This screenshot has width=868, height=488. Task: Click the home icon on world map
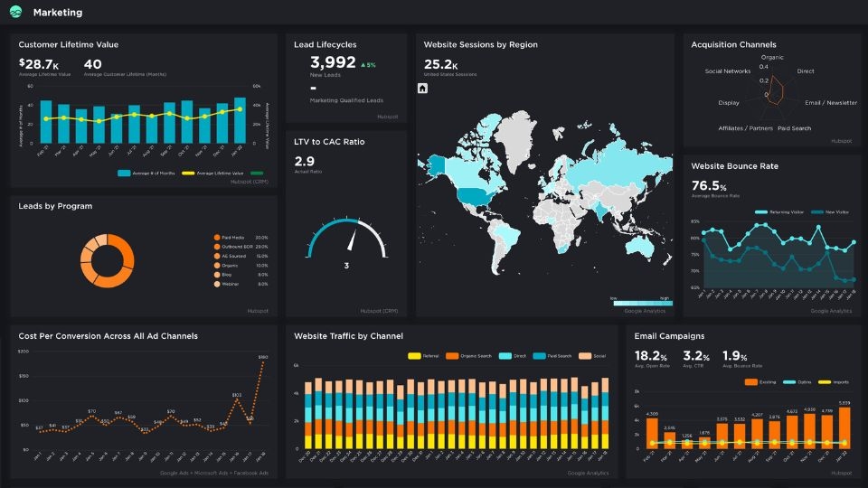(x=422, y=88)
